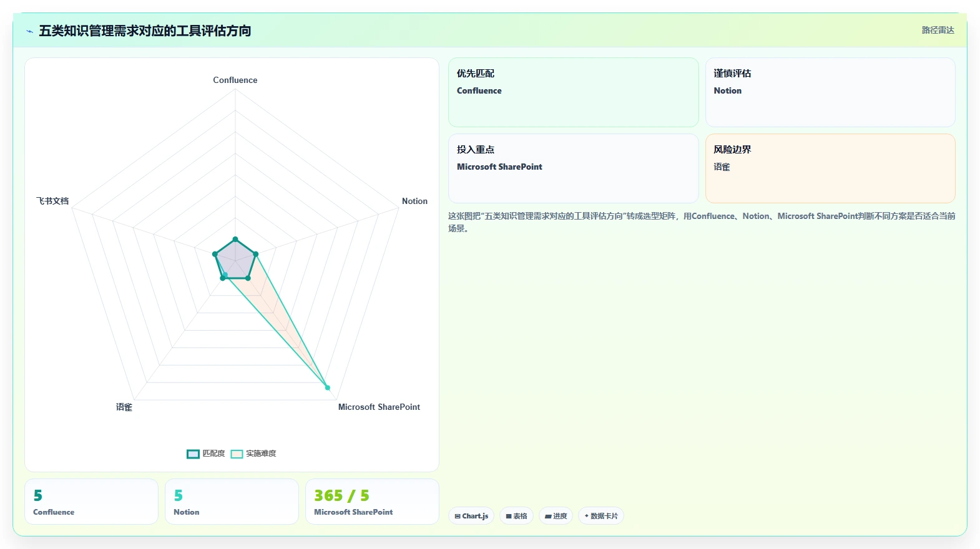Click the 进度 tag chip
Viewport: 980px width, 549px height.
[x=556, y=516]
